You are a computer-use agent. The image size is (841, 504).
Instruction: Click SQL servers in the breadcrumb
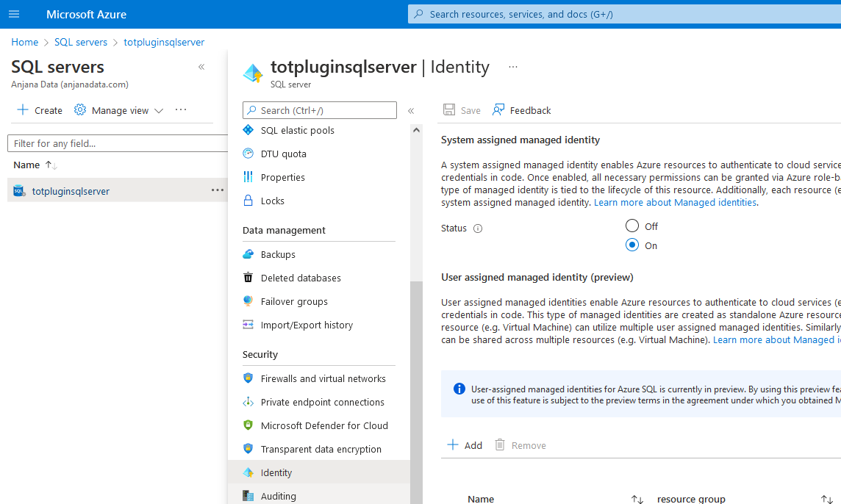tap(81, 43)
